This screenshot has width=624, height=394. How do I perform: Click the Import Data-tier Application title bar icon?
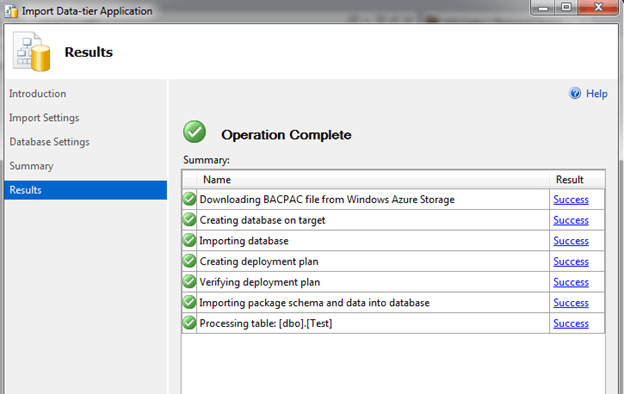click(x=11, y=11)
